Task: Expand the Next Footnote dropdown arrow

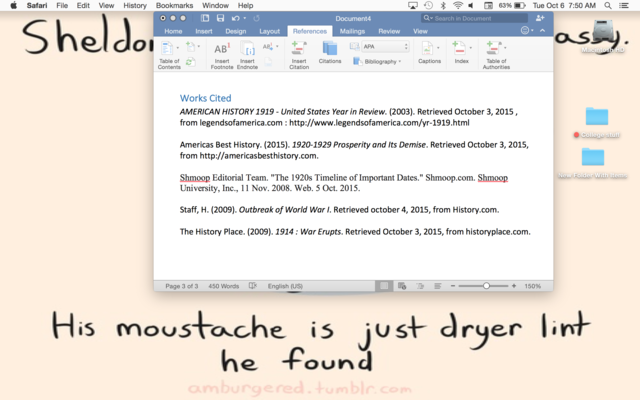Action: pos(277,46)
